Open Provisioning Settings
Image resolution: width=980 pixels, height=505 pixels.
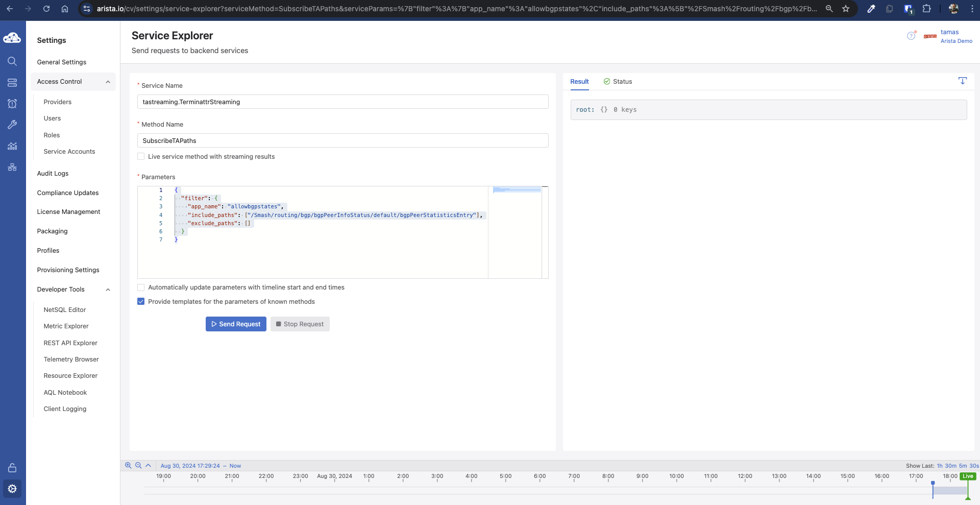(68, 270)
